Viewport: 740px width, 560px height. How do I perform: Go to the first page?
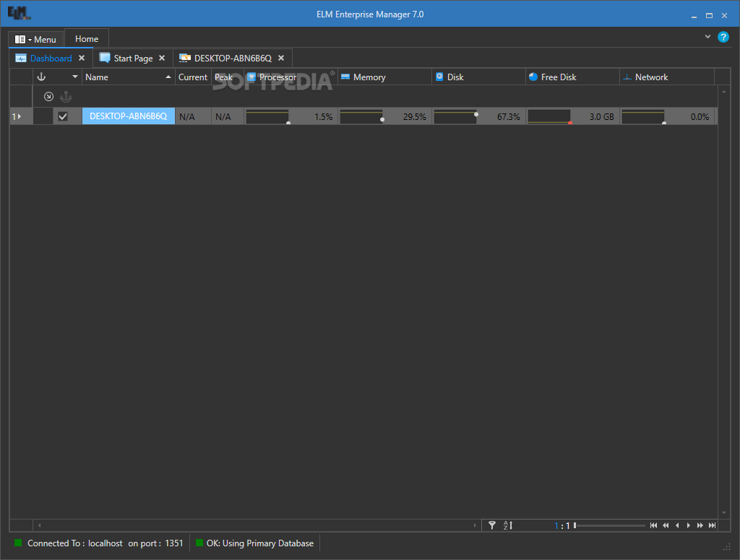point(653,525)
